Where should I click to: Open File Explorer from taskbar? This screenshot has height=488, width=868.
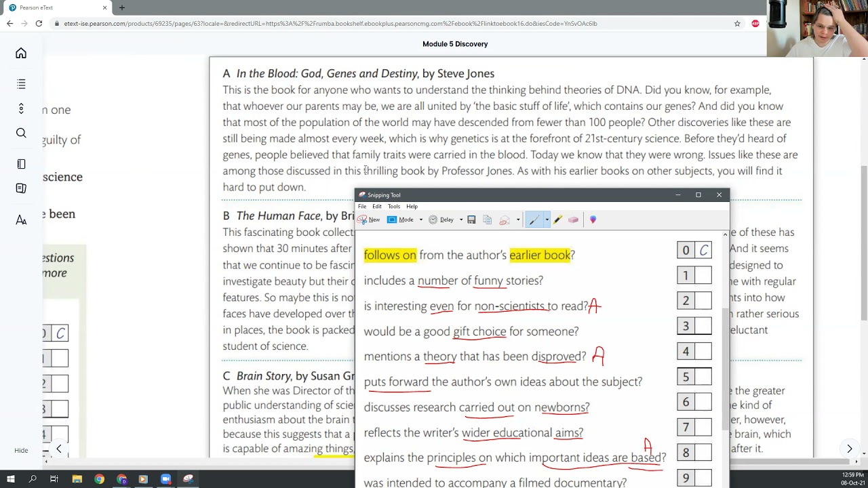pyautogui.click(x=77, y=479)
